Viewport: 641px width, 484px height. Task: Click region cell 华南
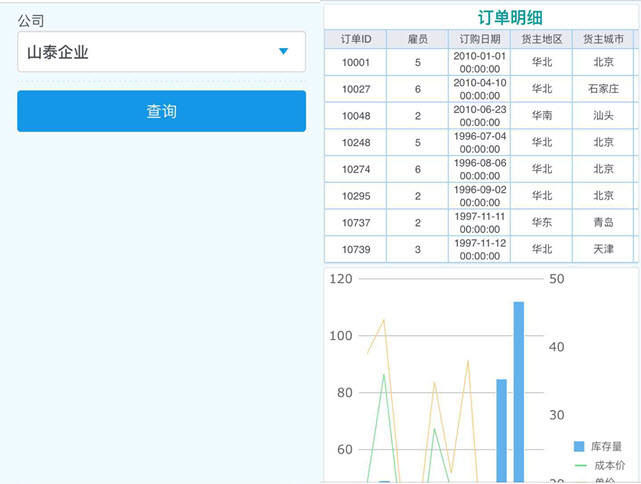[542, 116]
